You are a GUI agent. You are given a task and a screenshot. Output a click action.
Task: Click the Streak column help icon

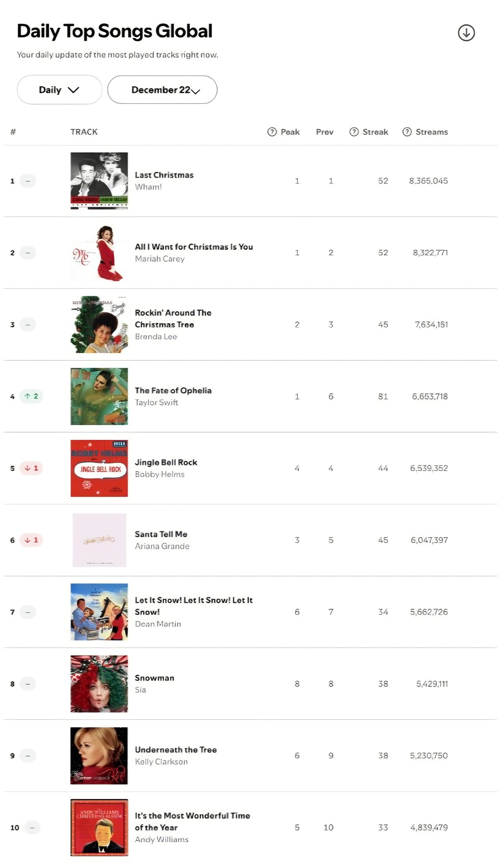click(x=354, y=132)
